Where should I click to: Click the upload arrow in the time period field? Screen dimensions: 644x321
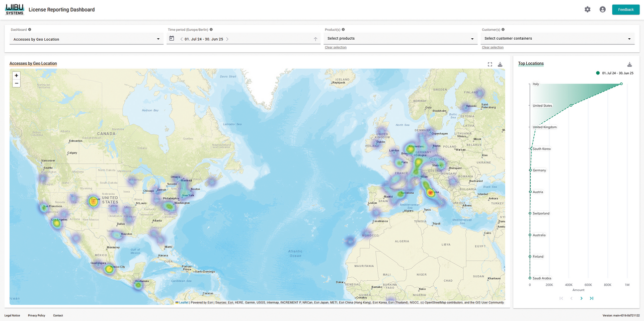(x=314, y=38)
